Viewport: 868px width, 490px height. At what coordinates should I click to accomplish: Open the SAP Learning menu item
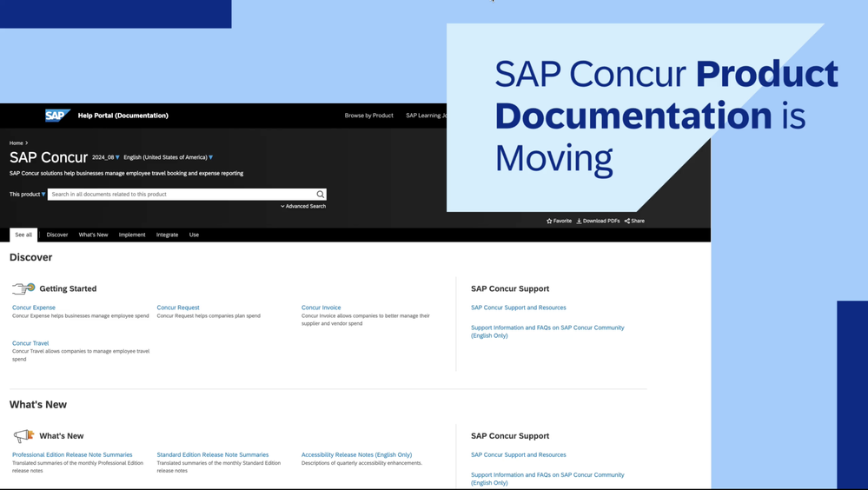(x=426, y=116)
